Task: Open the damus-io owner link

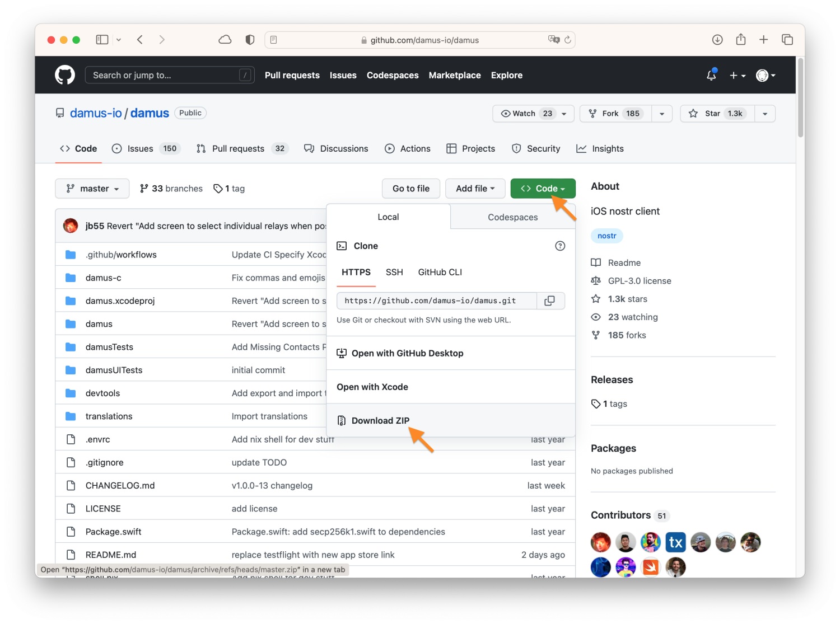Action: (x=96, y=113)
